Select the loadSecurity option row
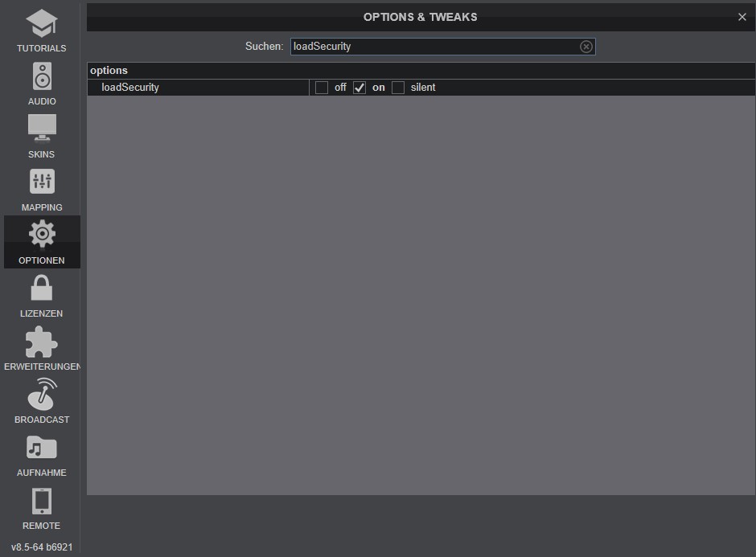Viewport: 756px width, 557px height. 421,88
